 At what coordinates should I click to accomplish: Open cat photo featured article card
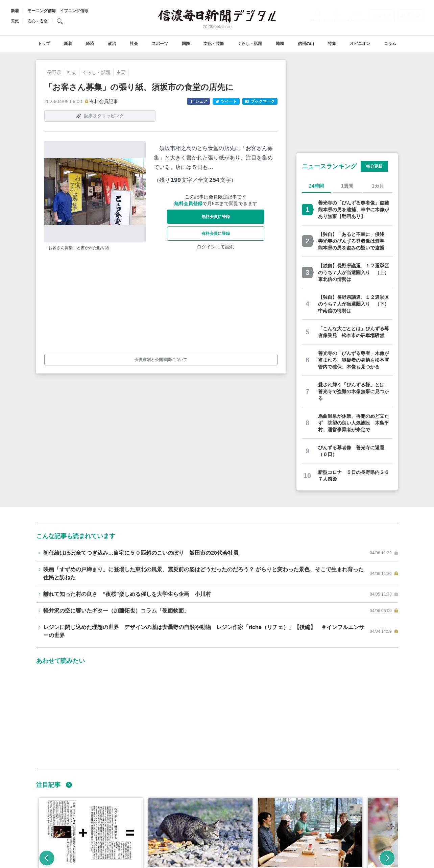[200, 832]
